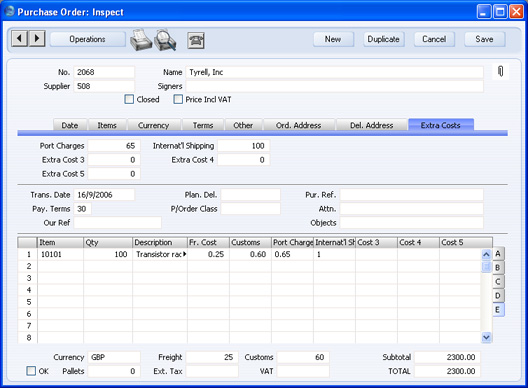This screenshot has width=528, height=388.
Task: Click the footer Customs field 60
Action: tap(303, 357)
